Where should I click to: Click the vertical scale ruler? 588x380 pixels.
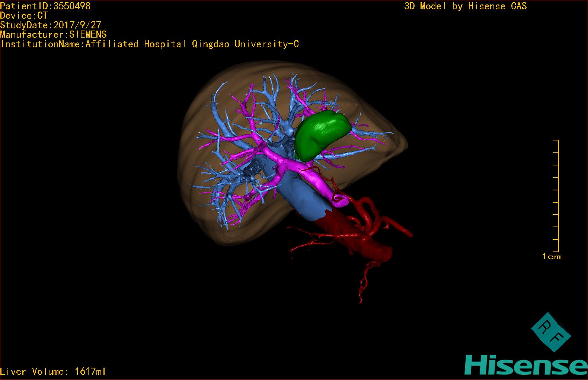556,196
